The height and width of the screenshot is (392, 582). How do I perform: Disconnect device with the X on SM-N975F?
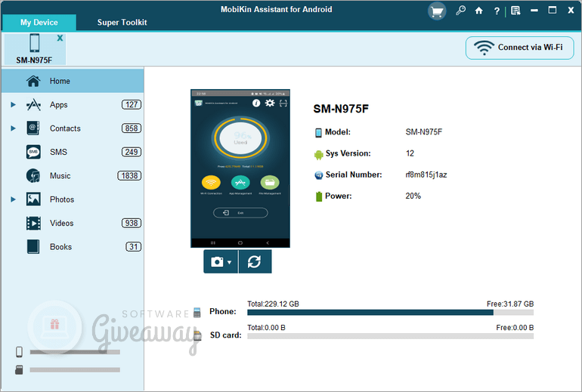tap(60, 38)
